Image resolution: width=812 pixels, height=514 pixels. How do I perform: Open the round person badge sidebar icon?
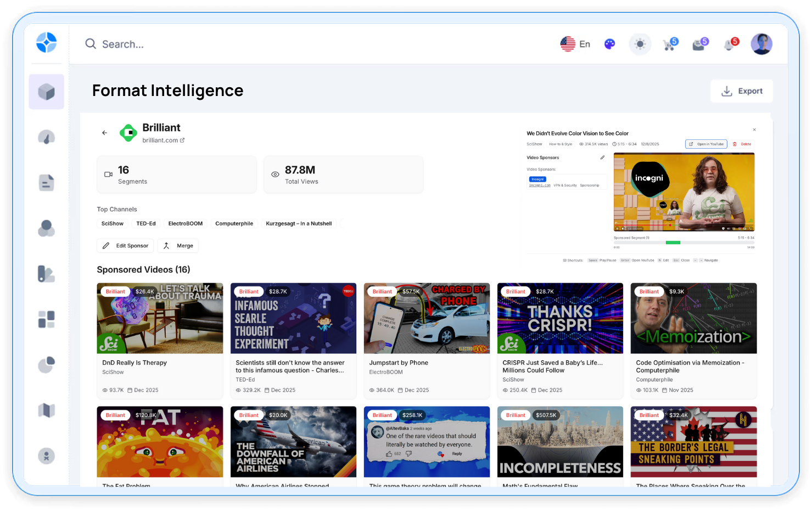tap(46, 456)
